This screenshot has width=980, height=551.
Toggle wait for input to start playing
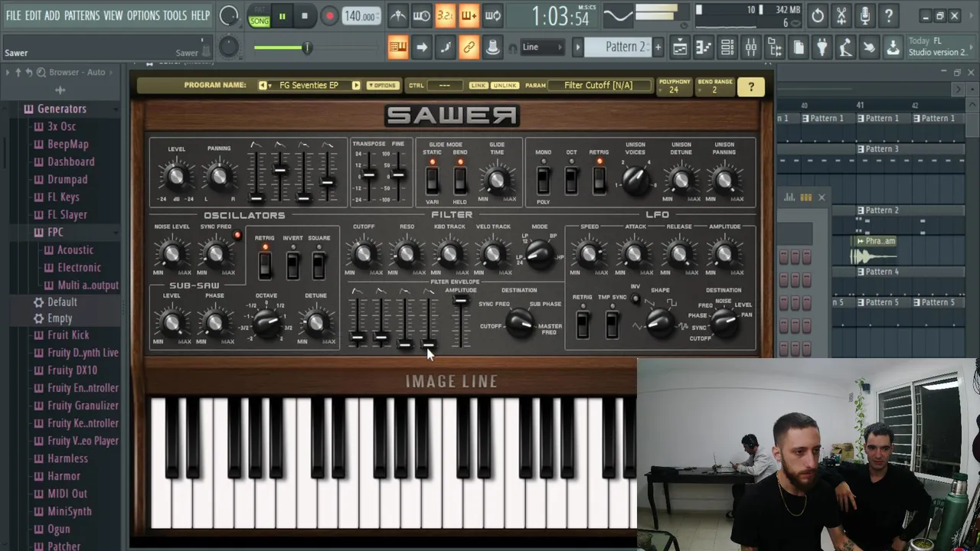point(422,15)
